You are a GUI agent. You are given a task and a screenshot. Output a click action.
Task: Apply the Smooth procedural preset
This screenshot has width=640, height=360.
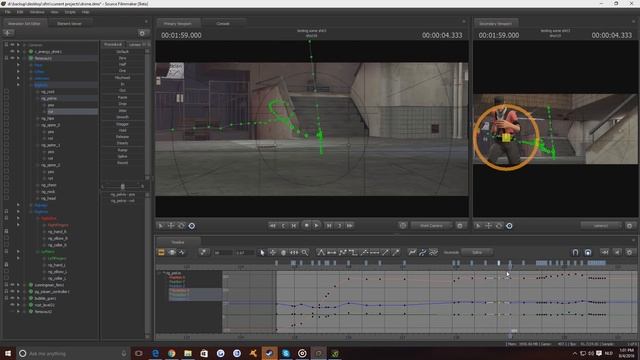[122, 117]
